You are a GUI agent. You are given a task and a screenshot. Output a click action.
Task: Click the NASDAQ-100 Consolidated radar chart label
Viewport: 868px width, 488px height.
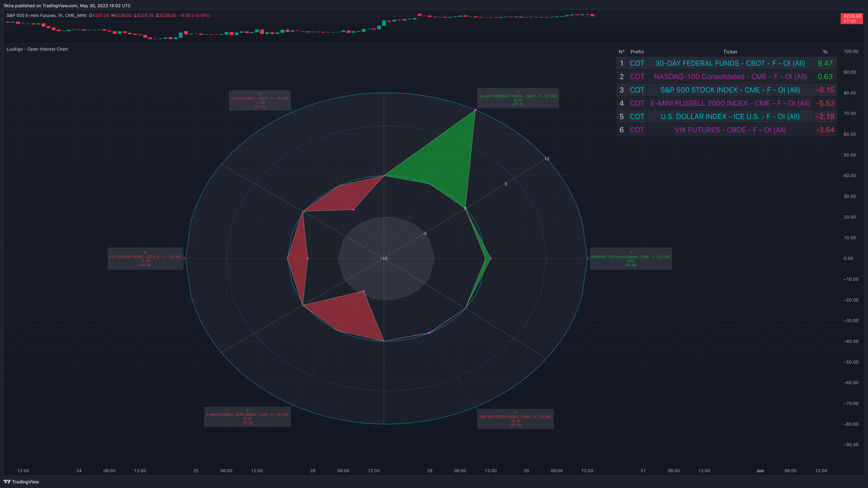tap(630, 259)
